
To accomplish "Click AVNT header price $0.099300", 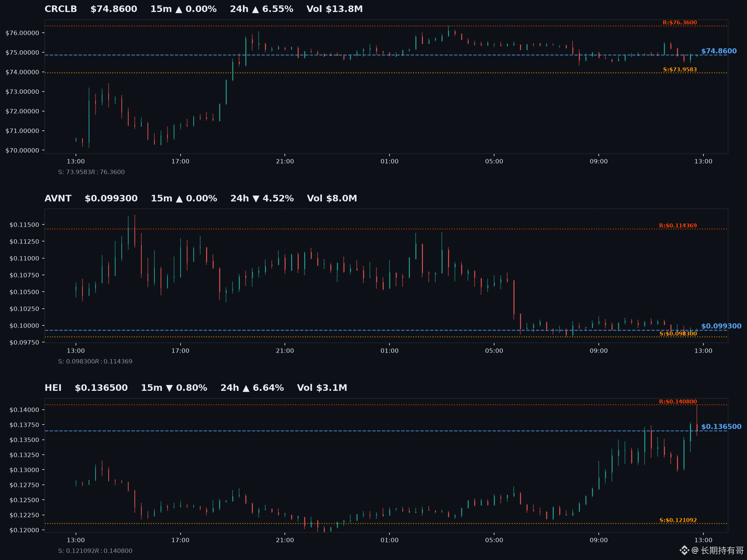I will [x=111, y=198].
